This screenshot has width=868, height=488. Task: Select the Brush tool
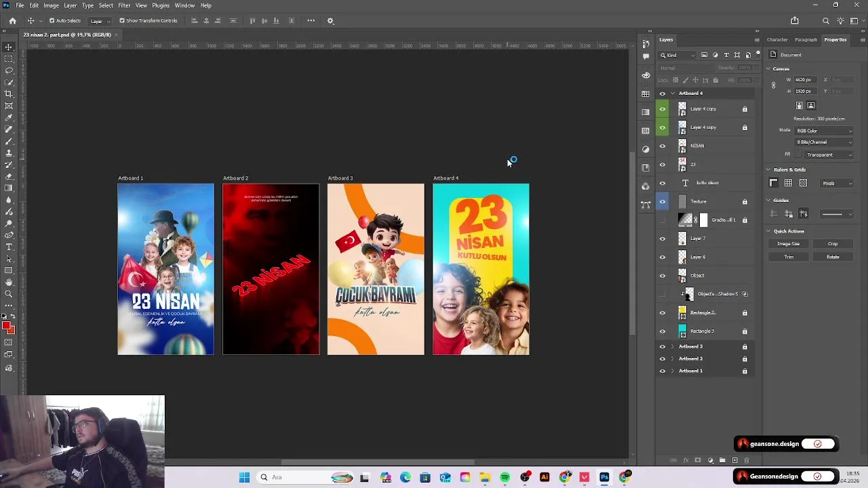pyautogui.click(x=9, y=141)
